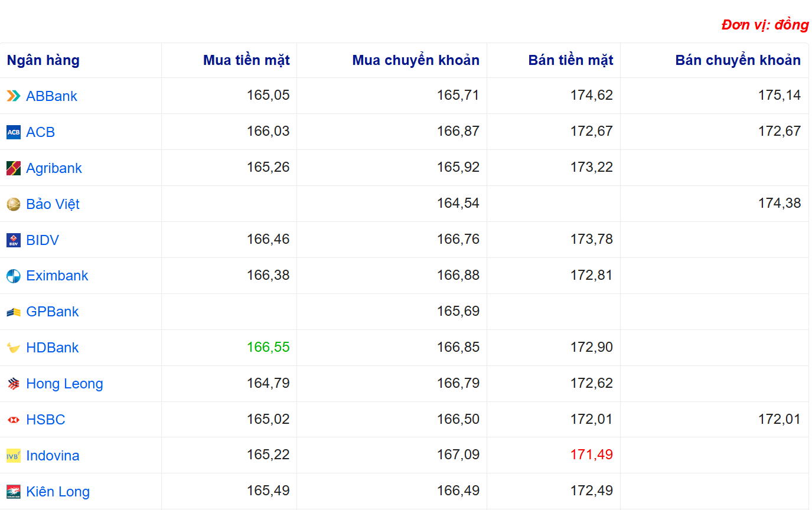Open the HDBank link
812x510 pixels.
click(52, 348)
